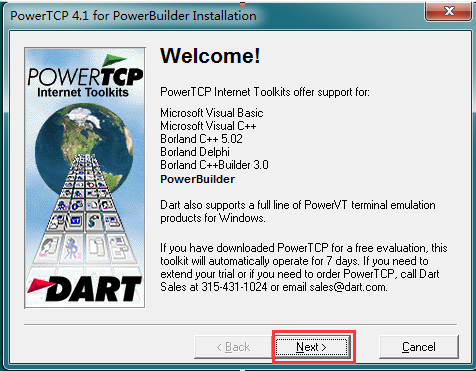
Task: Click the 'PowerTCP Internet Toolkits offer support for:' line
Action: (265, 92)
